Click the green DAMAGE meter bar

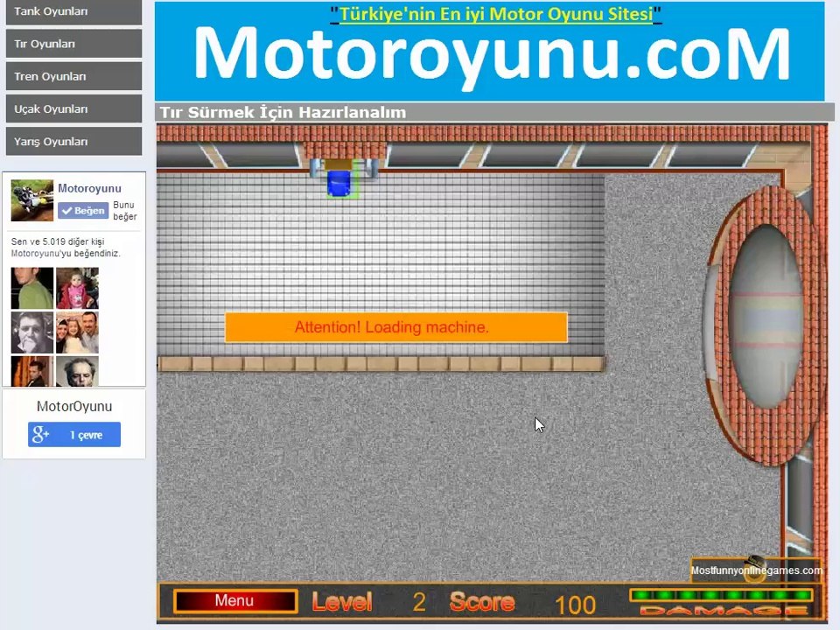pos(722,595)
